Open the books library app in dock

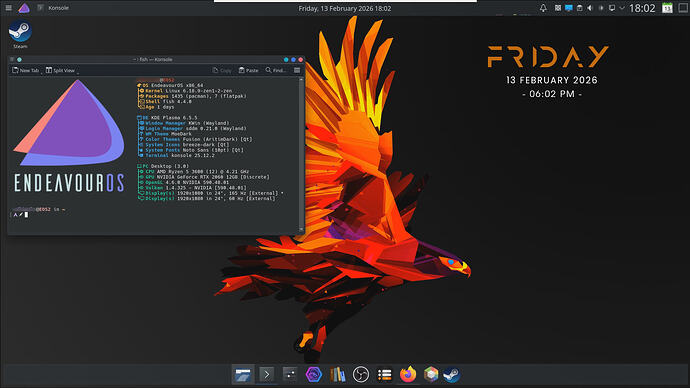point(338,374)
